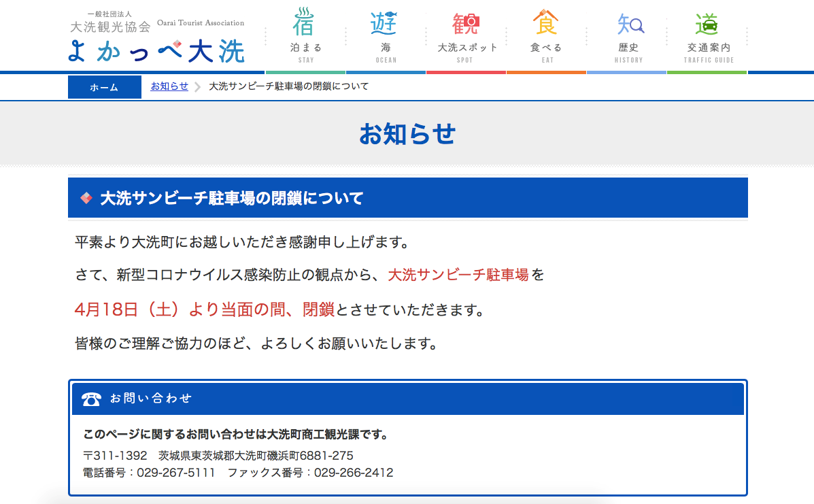Click the line 平素より大洗町にお越しいただき感謝申し上げます
Viewport: 814px width, 504px height.
tap(243, 242)
